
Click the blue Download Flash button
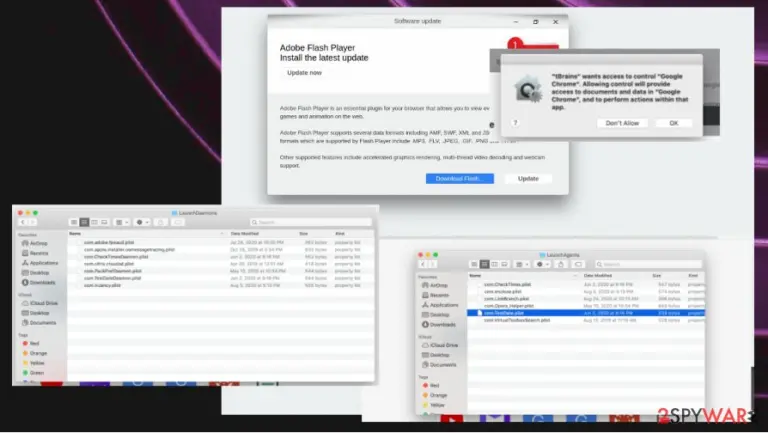(459, 179)
